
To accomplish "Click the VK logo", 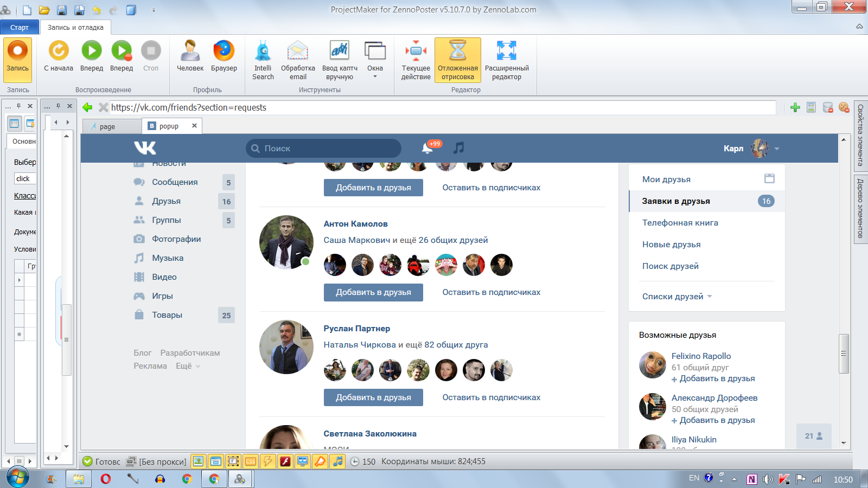I will tap(145, 148).
